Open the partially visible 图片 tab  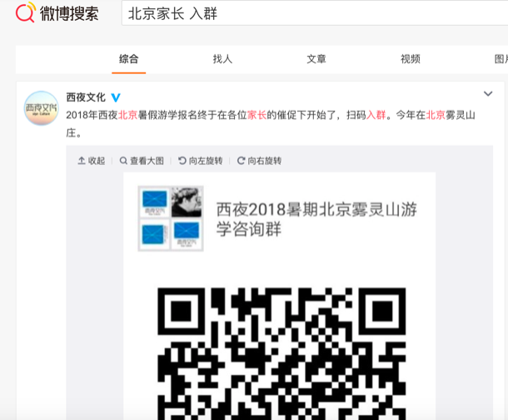(500, 59)
